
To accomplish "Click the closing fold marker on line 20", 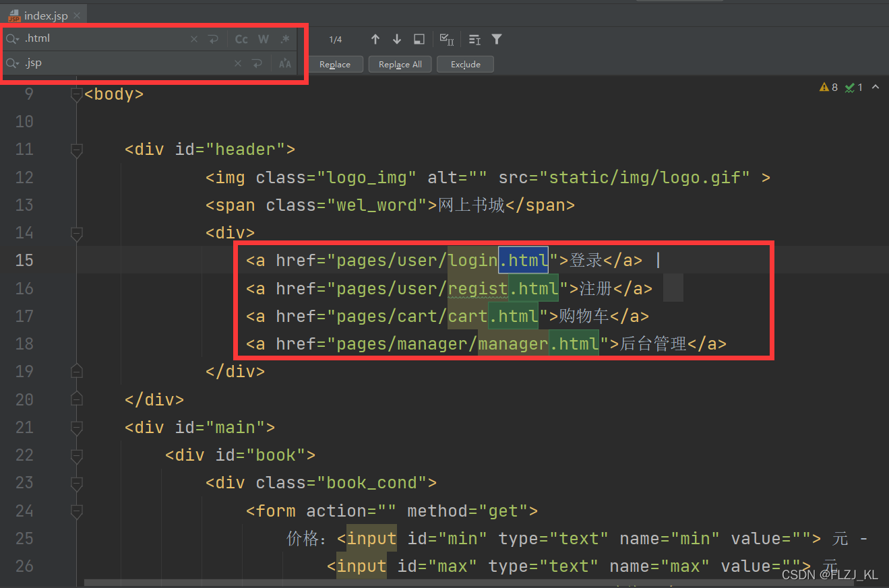I will click(76, 399).
